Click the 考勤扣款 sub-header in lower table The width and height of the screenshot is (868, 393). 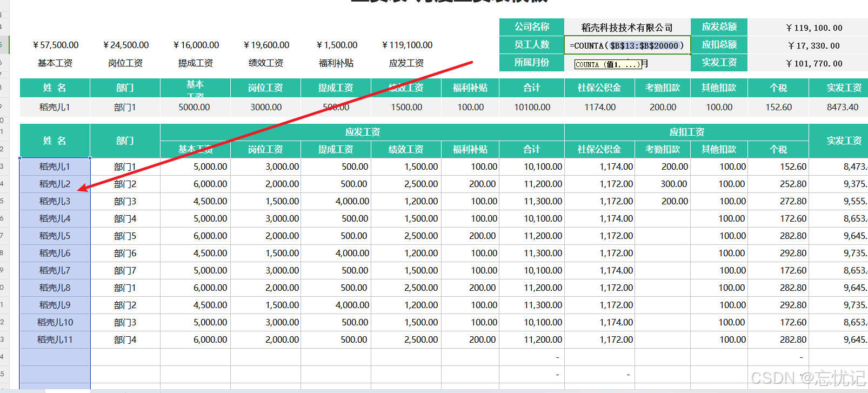[x=663, y=149]
